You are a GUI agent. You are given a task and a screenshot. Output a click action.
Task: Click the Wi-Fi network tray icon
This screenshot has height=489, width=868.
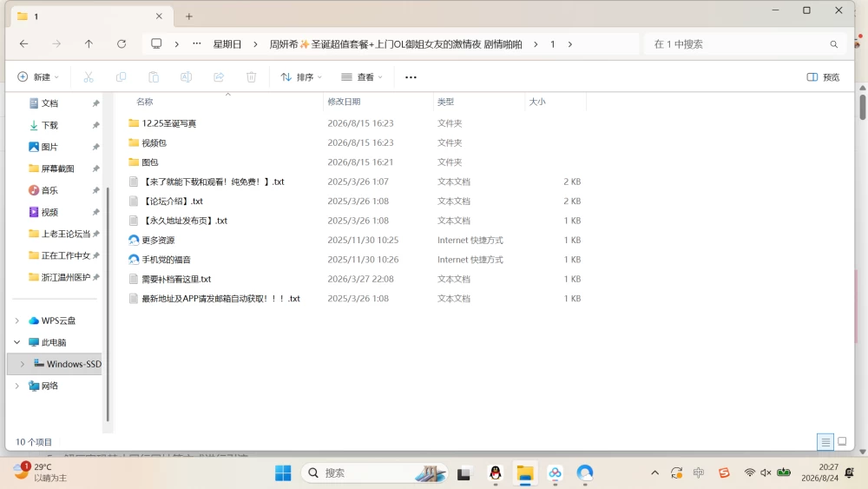click(x=750, y=472)
